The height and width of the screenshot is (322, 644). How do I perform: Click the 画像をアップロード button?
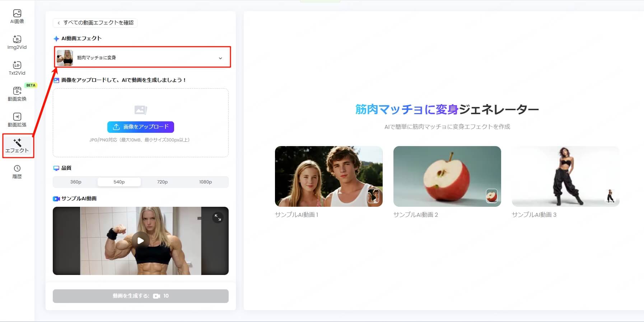(141, 127)
